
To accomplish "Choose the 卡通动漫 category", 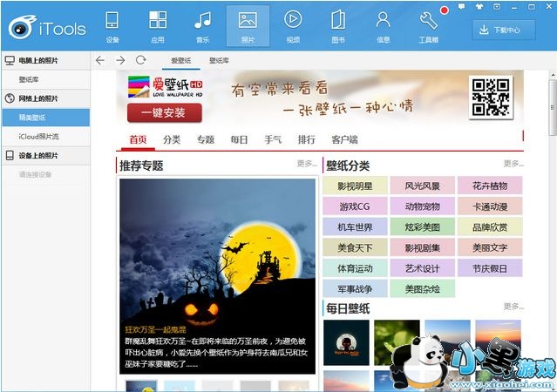I will click(490, 206).
